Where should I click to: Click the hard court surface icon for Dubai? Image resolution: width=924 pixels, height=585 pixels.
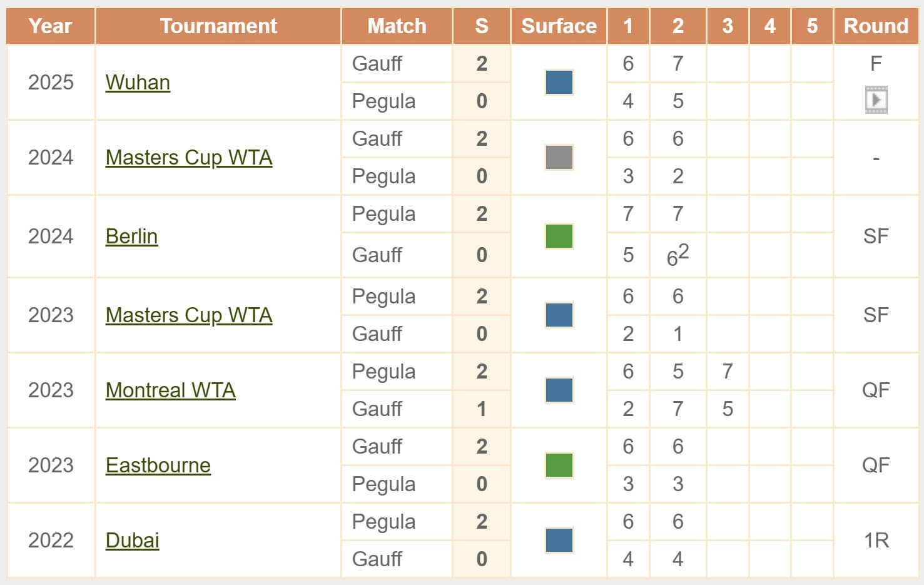pos(559,540)
